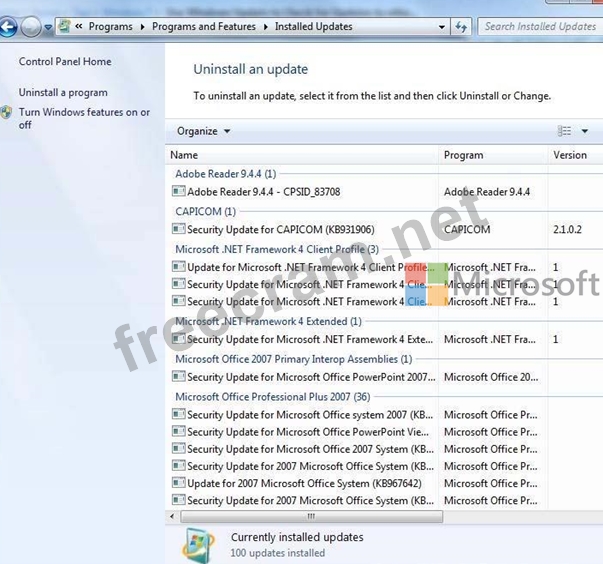Viewport: 603px width, 564px height.
Task: Click the horizontal scrollbar left arrow
Action: (172, 516)
